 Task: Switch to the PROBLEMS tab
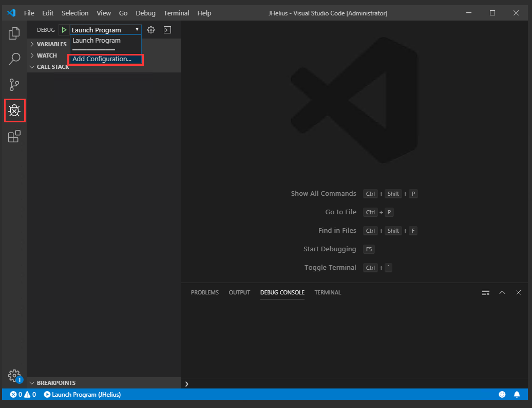pyautogui.click(x=204, y=292)
